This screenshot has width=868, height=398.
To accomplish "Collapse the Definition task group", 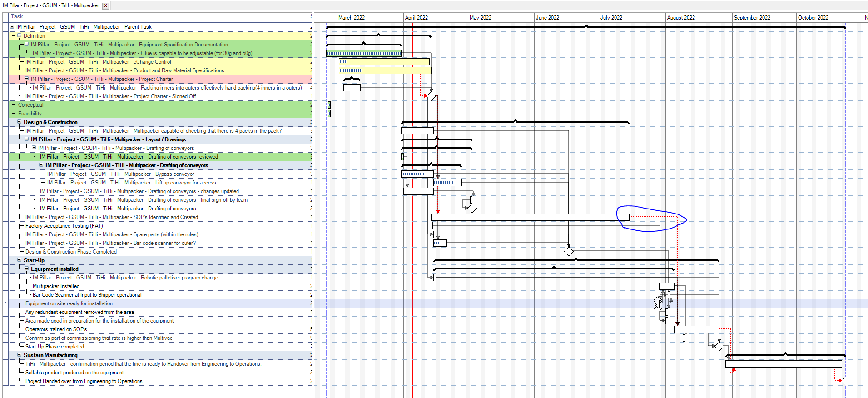I will (20, 35).
